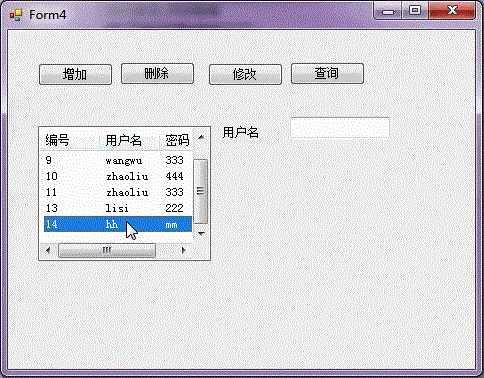
Task: Click the horizontal scrollbar thumb in list
Action: coord(107,250)
